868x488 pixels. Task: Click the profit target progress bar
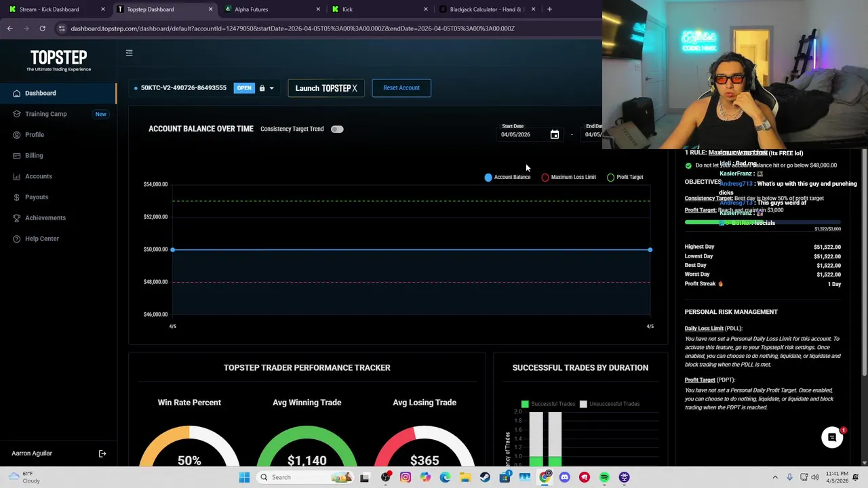(x=763, y=222)
